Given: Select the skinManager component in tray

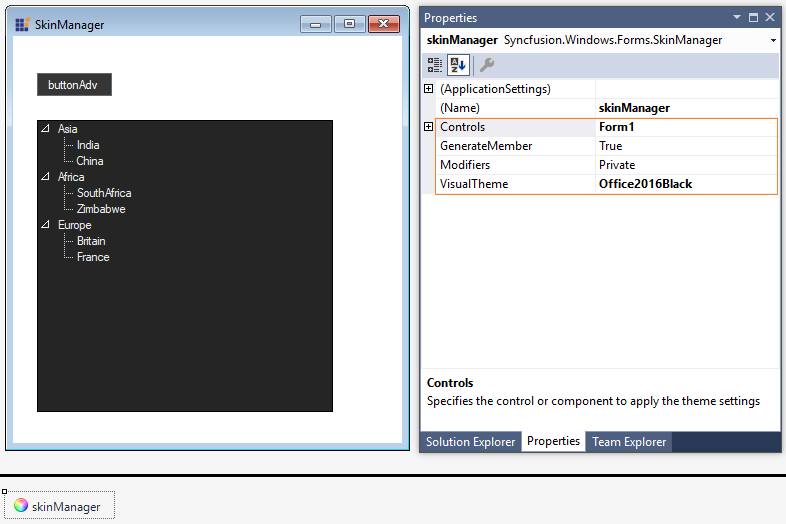Looking at the screenshot, I should click(59, 505).
